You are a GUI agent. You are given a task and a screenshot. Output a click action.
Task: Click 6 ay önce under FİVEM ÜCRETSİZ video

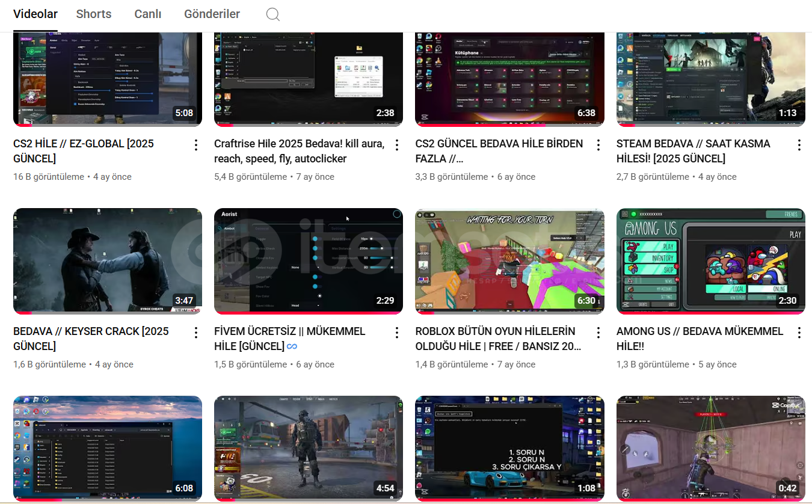(315, 364)
